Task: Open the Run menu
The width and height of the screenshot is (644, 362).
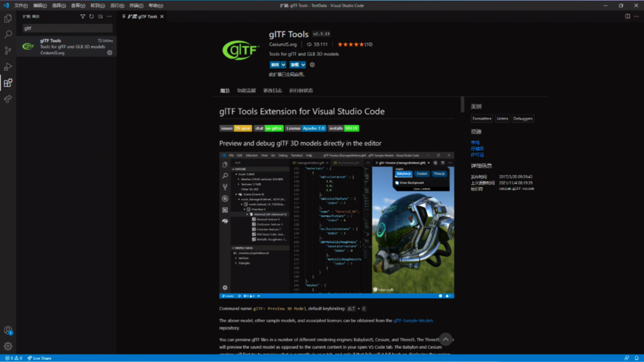Action: coord(117,5)
